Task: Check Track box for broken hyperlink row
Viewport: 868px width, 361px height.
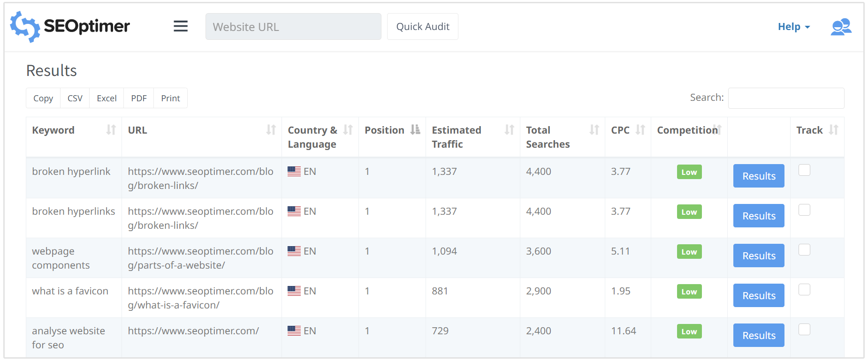Action: (x=804, y=170)
